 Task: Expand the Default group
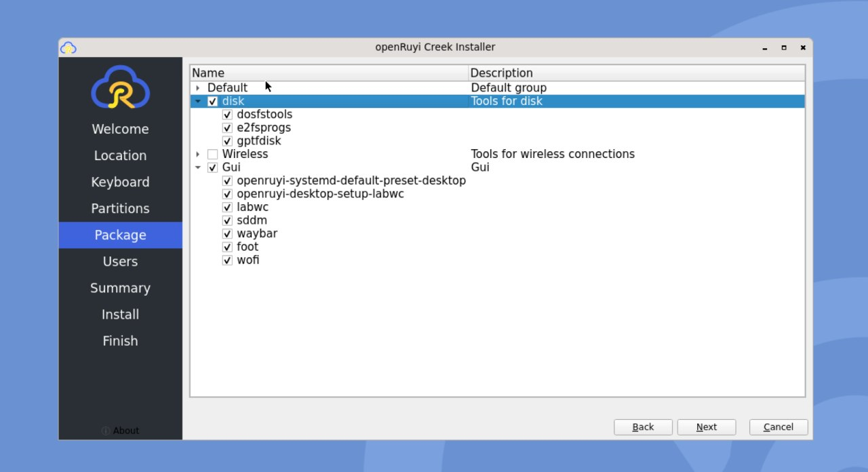(197, 87)
